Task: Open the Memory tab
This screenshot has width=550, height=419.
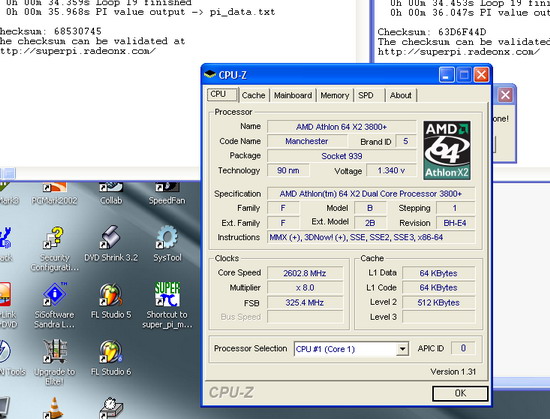Action: (x=335, y=95)
